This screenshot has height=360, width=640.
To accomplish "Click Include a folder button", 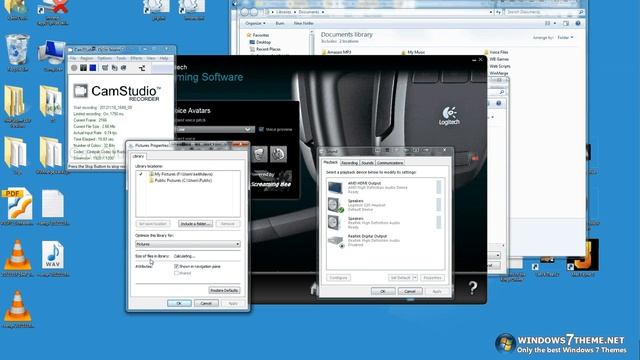I will tap(196, 224).
